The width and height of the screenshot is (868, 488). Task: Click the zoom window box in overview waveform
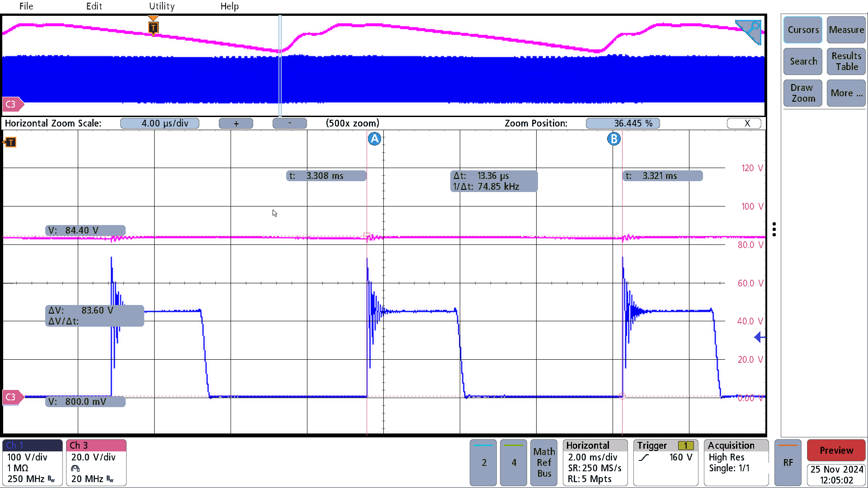(x=280, y=66)
